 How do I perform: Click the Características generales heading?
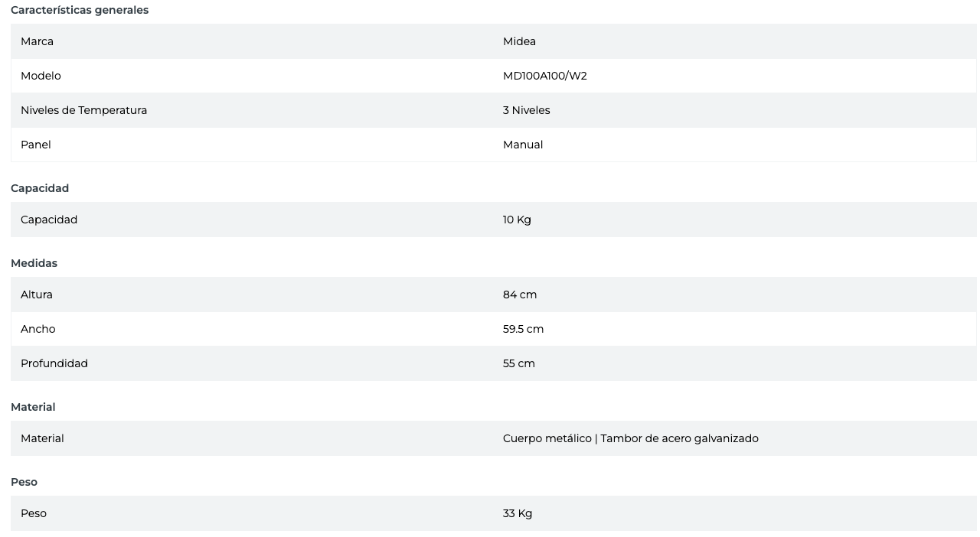click(80, 10)
